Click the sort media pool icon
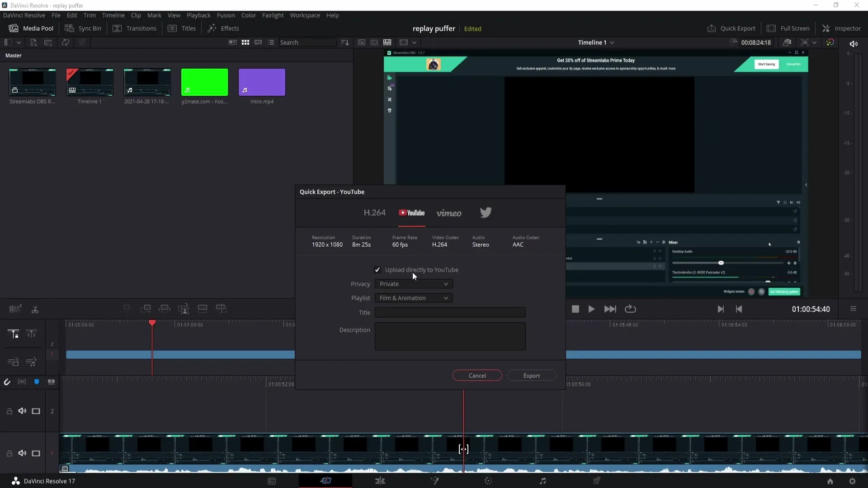This screenshot has width=868, height=488. [345, 42]
